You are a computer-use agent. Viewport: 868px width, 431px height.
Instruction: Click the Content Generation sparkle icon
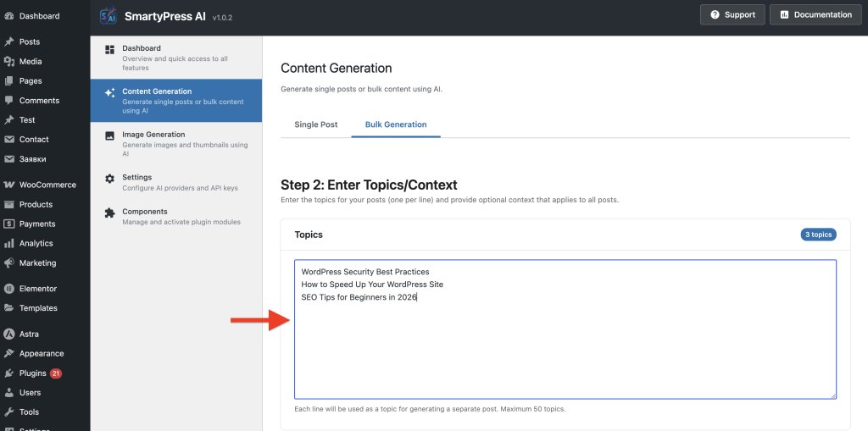coord(109,93)
